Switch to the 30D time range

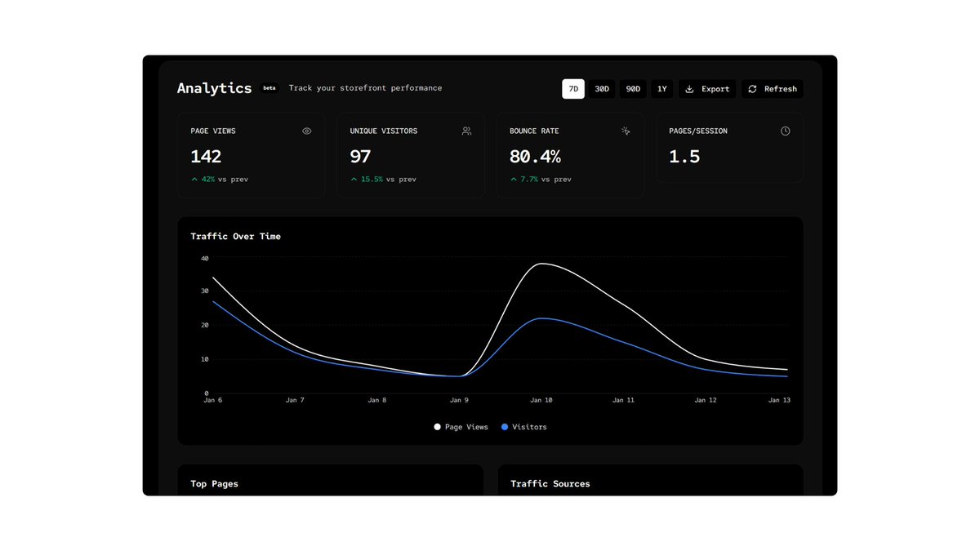pos(602,89)
